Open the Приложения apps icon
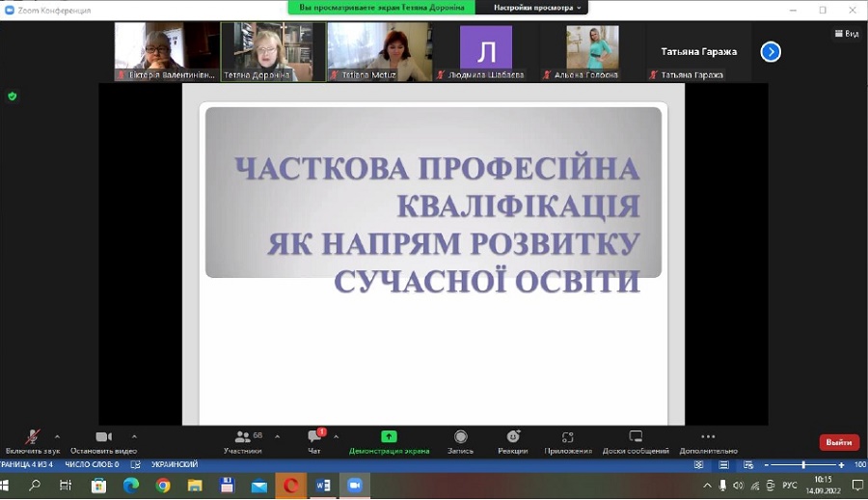 coord(568,437)
